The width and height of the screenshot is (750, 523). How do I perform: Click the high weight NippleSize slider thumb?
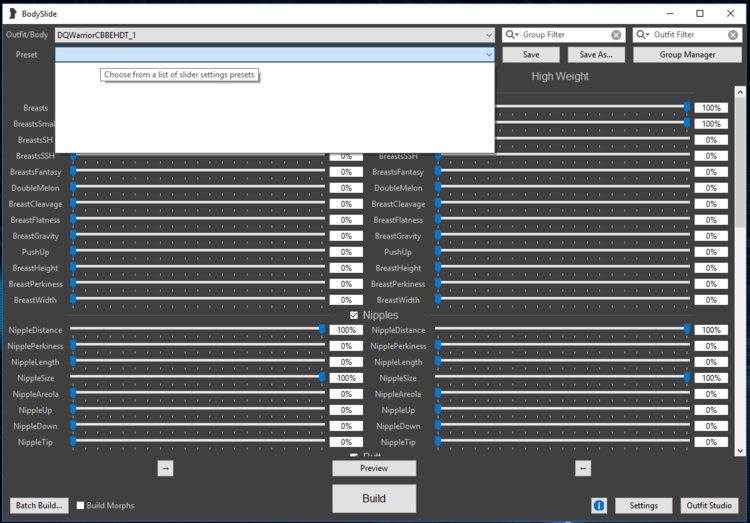687,377
